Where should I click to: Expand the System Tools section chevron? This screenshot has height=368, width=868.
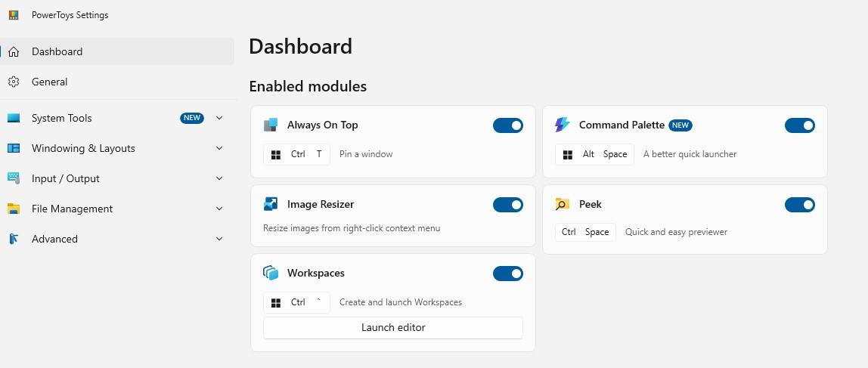click(219, 118)
